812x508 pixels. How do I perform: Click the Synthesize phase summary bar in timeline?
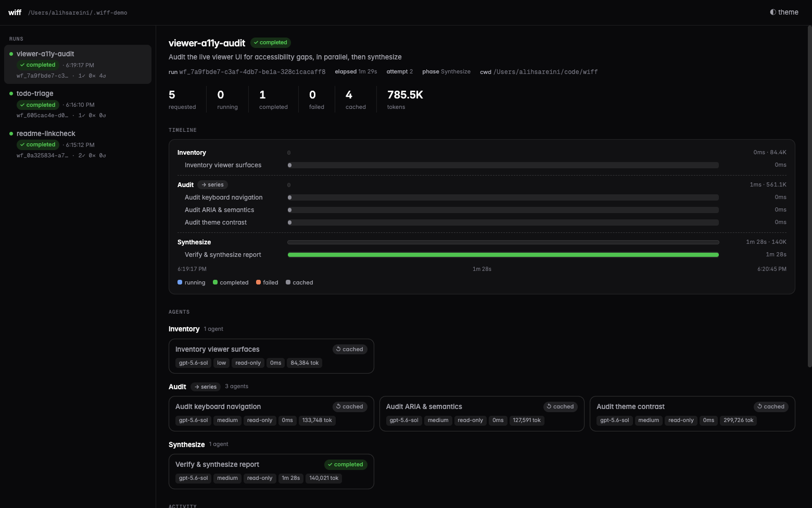(503, 242)
